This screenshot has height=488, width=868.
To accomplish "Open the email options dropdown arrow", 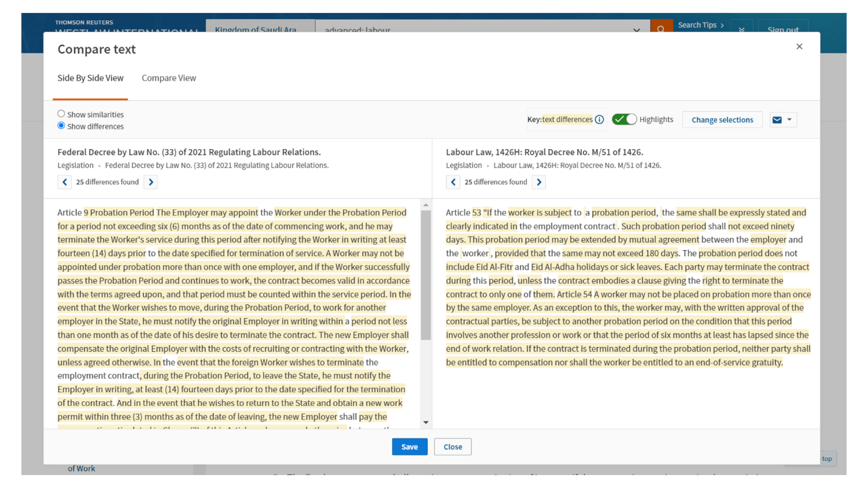I will pyautogui.click(x=789, y=120).
